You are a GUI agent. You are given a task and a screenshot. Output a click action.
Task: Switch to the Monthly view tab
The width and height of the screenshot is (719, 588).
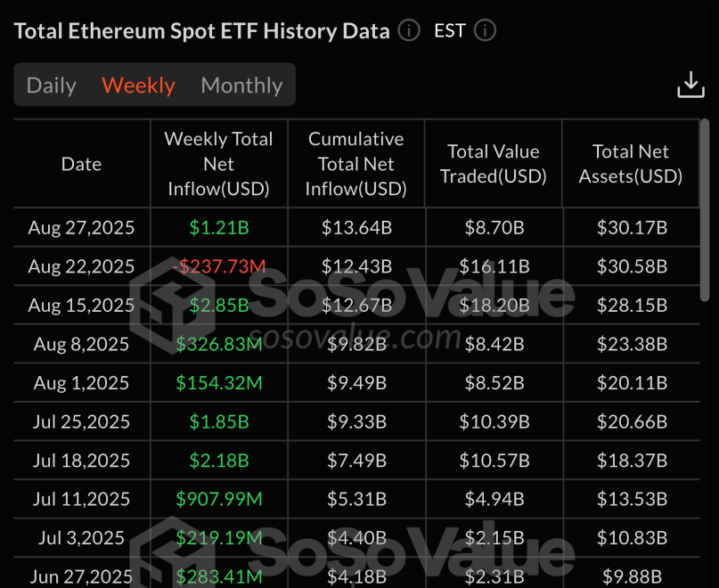(241, 85)
